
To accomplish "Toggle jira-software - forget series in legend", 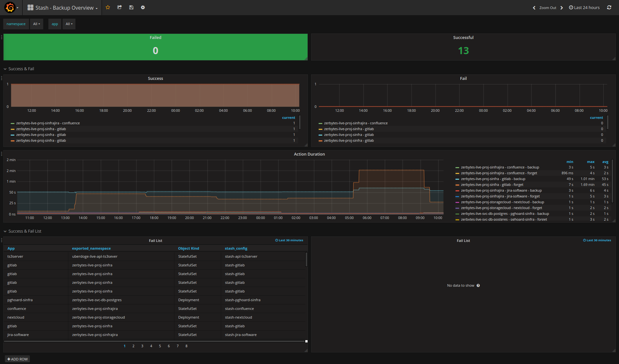I will [x=500, y=196].
